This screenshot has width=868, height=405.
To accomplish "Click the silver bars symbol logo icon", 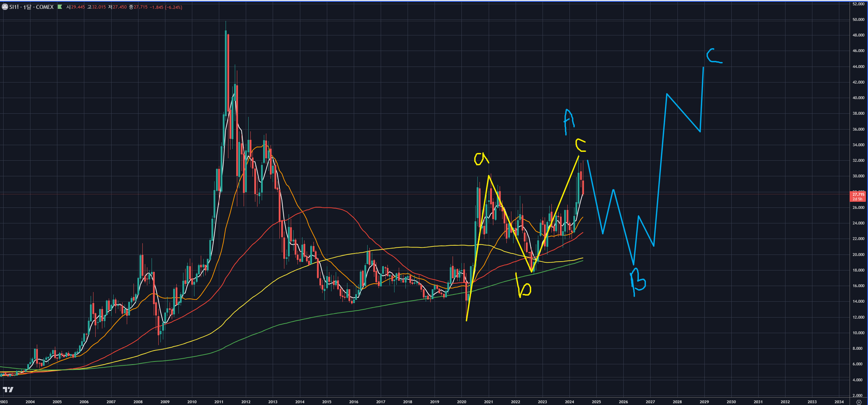I will 5,7.
